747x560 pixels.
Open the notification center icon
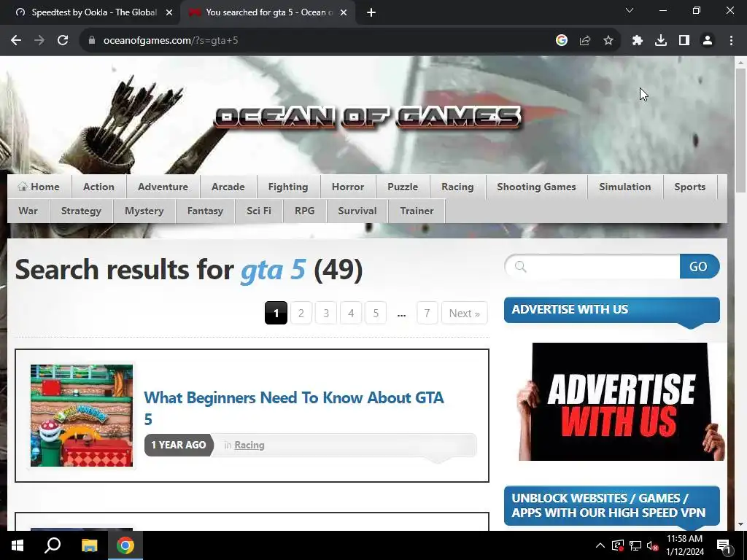[x=724, y=546]
